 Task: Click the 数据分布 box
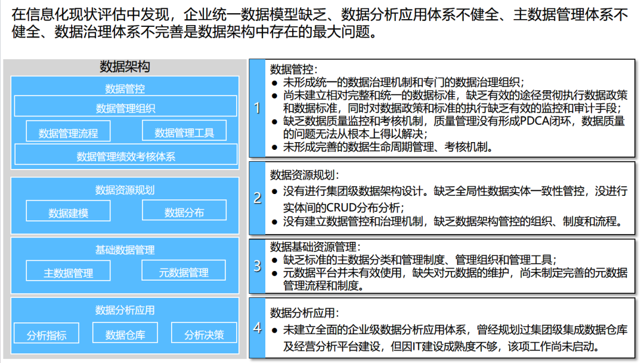pyautogui.click(x=184, y=211)
